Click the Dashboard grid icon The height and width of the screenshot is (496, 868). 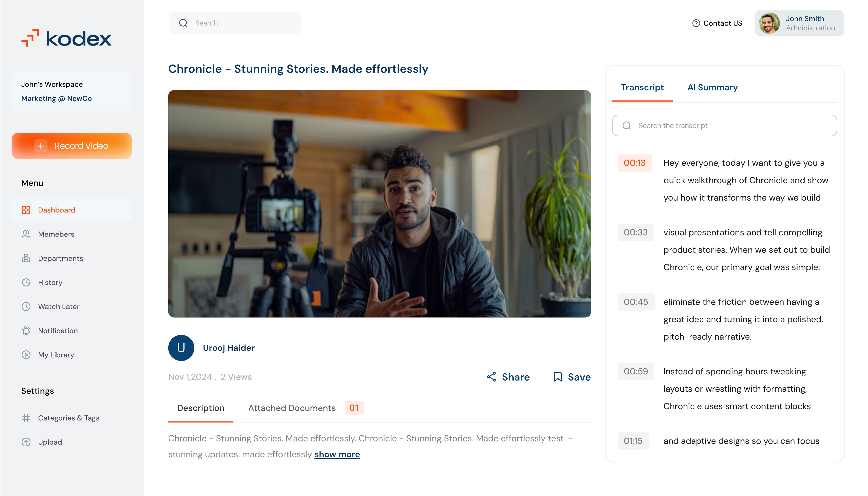coord(26,210)
